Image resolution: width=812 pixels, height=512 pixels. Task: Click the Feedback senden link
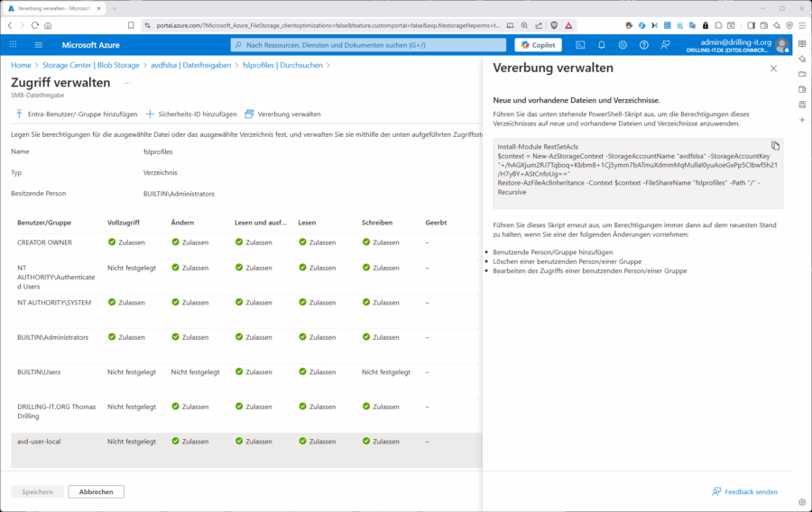coord(744,491)
